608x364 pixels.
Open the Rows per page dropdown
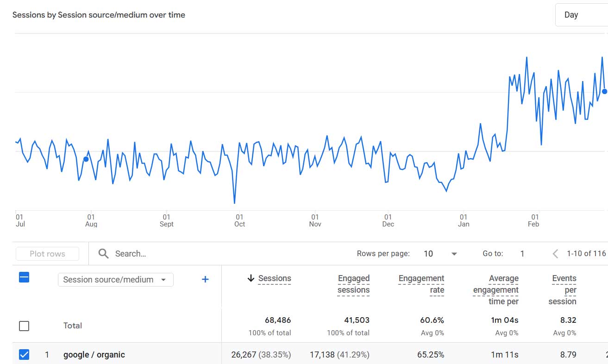440,254
